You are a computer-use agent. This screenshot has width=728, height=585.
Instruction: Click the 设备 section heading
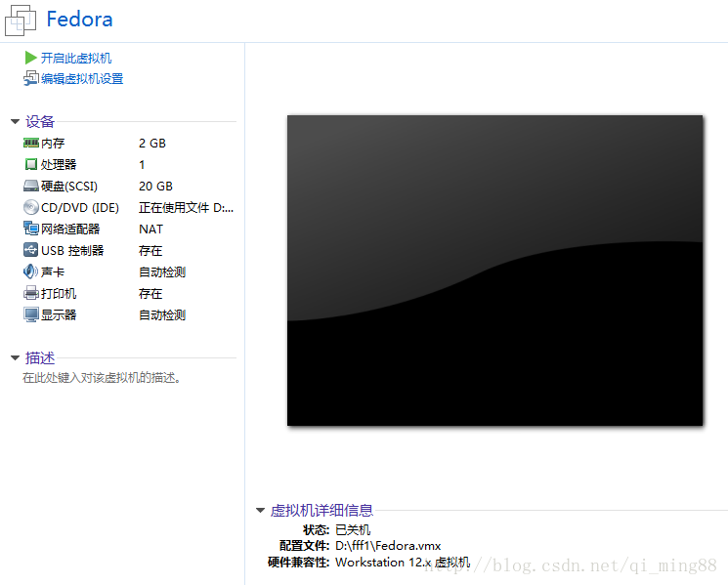(x=40, y=121)
